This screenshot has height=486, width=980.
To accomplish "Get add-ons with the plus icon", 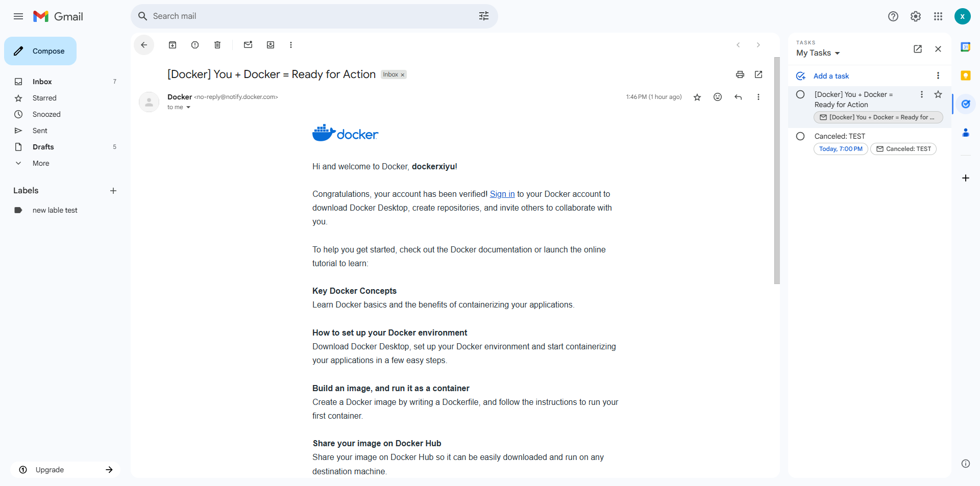I will (966, 178).
